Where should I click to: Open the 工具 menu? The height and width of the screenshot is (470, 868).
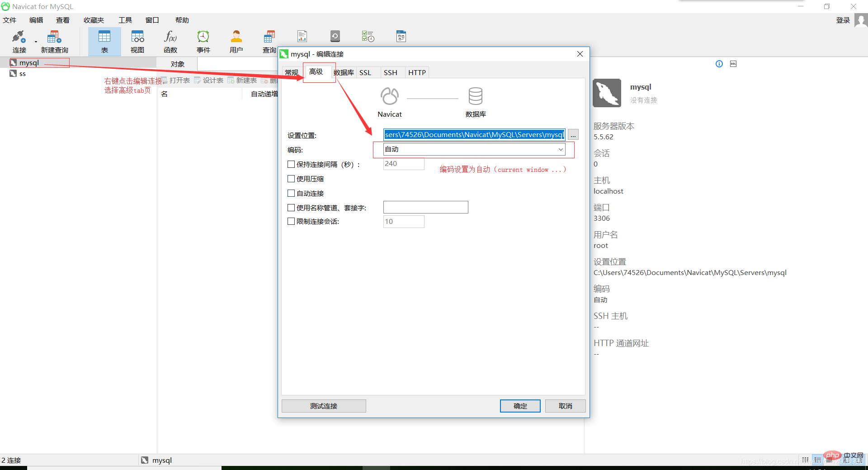coord(125,20)
